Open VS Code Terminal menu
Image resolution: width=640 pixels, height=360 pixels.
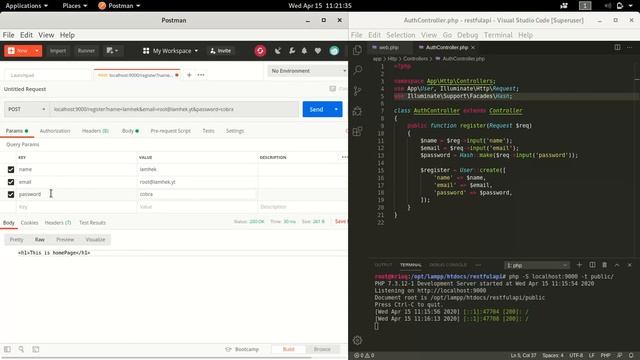498,35
